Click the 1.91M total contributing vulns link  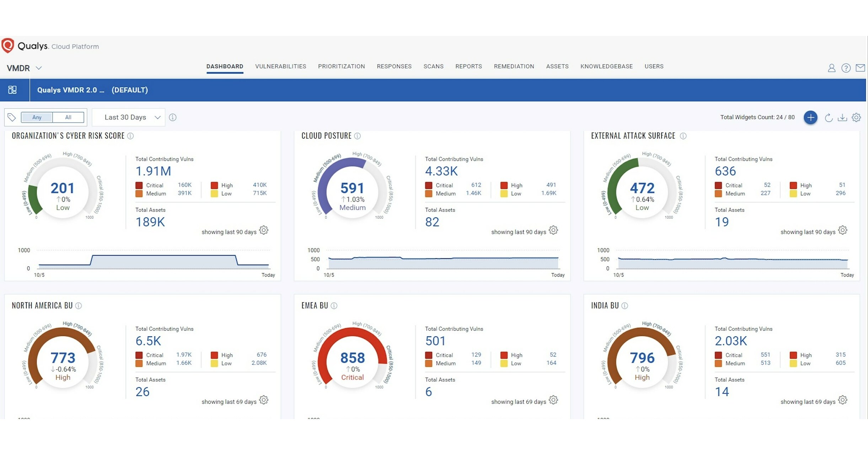[x=153, y=171]
